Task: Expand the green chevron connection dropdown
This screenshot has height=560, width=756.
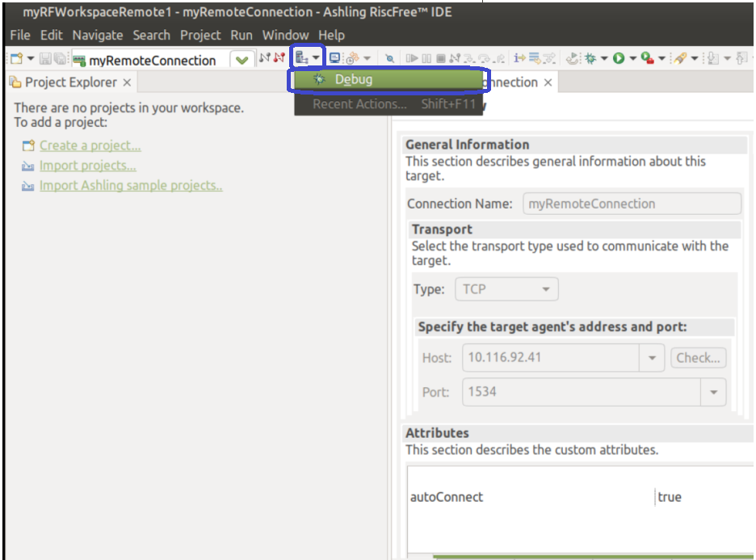Action: click(242, 61)
